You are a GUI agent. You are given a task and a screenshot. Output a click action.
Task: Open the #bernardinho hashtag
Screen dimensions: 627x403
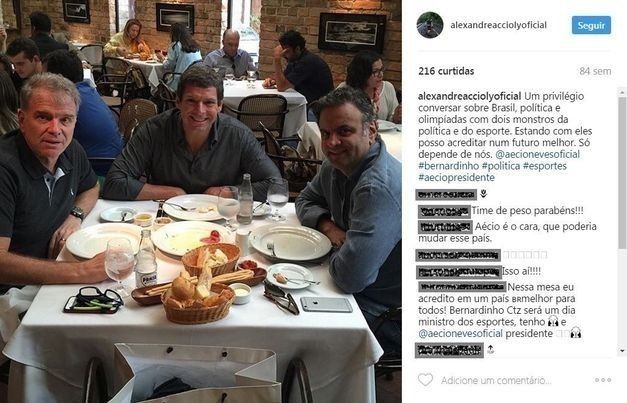point(448,166)
